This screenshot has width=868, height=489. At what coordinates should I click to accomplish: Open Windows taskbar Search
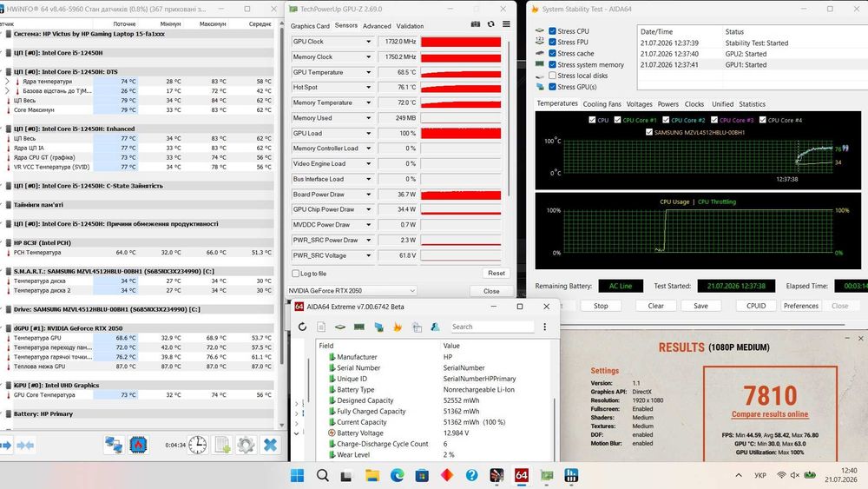click(x=323, y=475)
